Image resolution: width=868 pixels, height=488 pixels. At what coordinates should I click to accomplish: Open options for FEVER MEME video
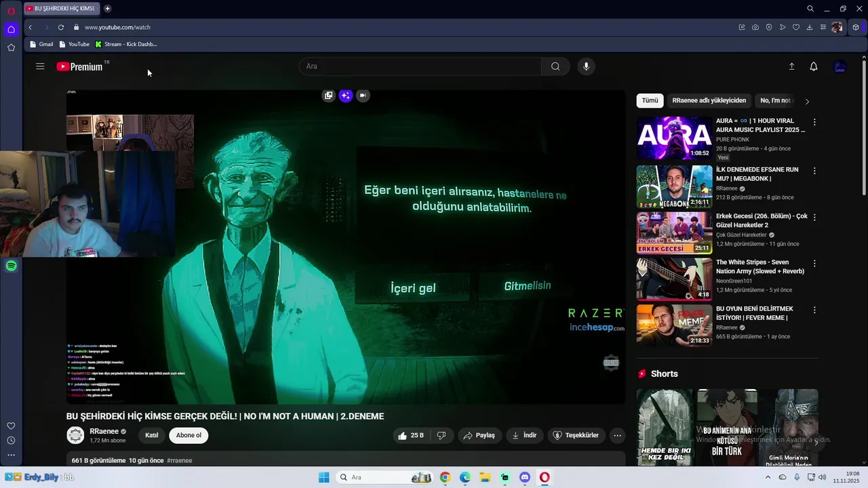814,310
